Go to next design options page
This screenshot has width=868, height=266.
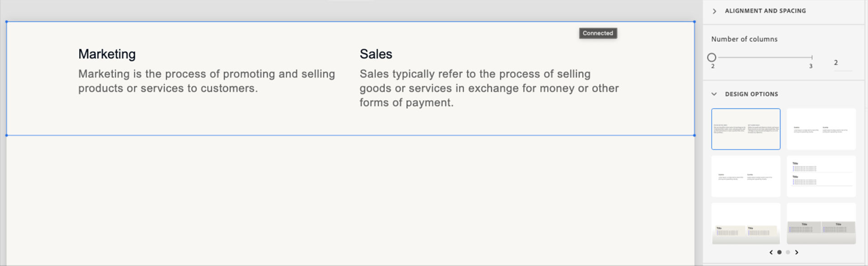point(797,252)
